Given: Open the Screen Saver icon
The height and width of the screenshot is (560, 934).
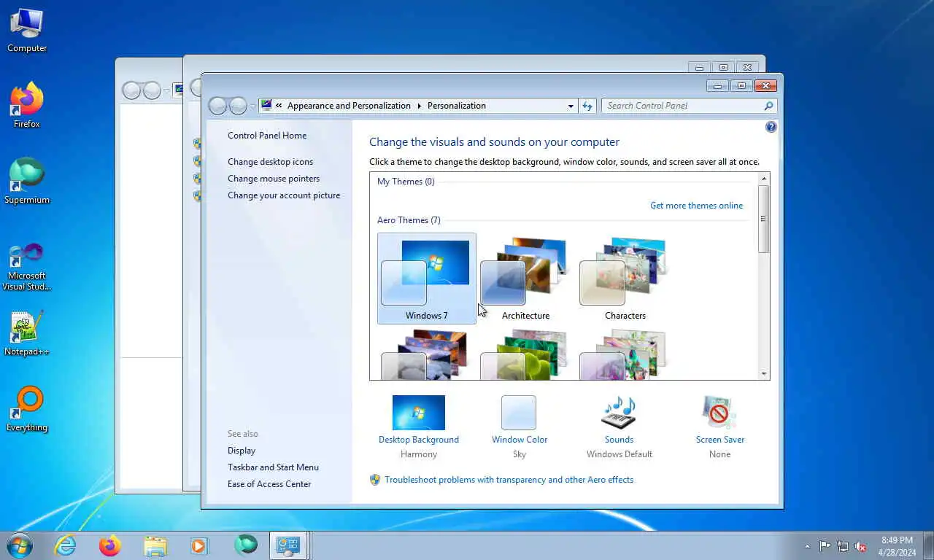Looking at the screenshot, I should click(x=719, y=413).
